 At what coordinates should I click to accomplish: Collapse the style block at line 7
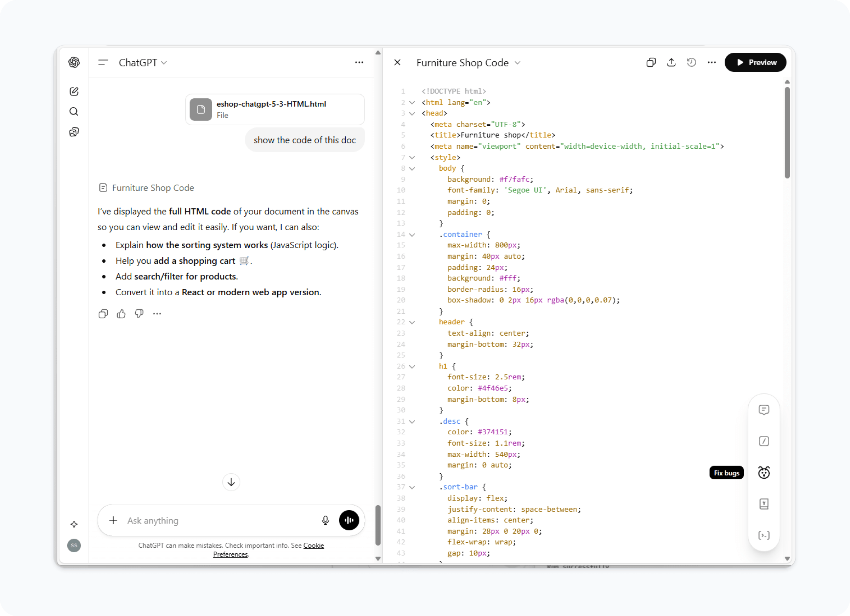412,158
